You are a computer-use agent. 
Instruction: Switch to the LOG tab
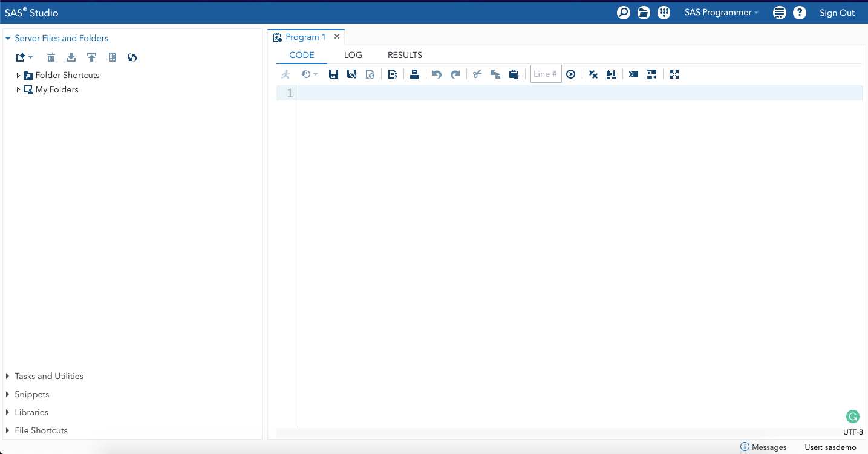click(353, 55)
